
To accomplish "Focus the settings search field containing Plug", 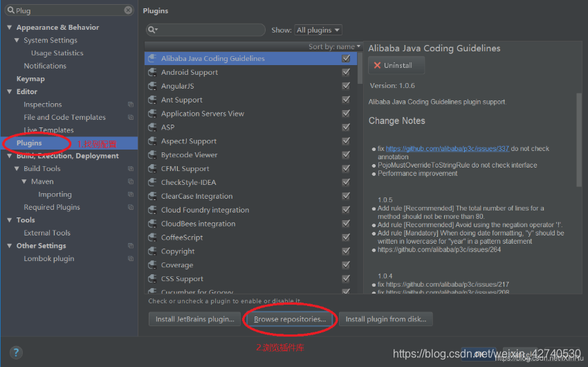I will (69, 10).
